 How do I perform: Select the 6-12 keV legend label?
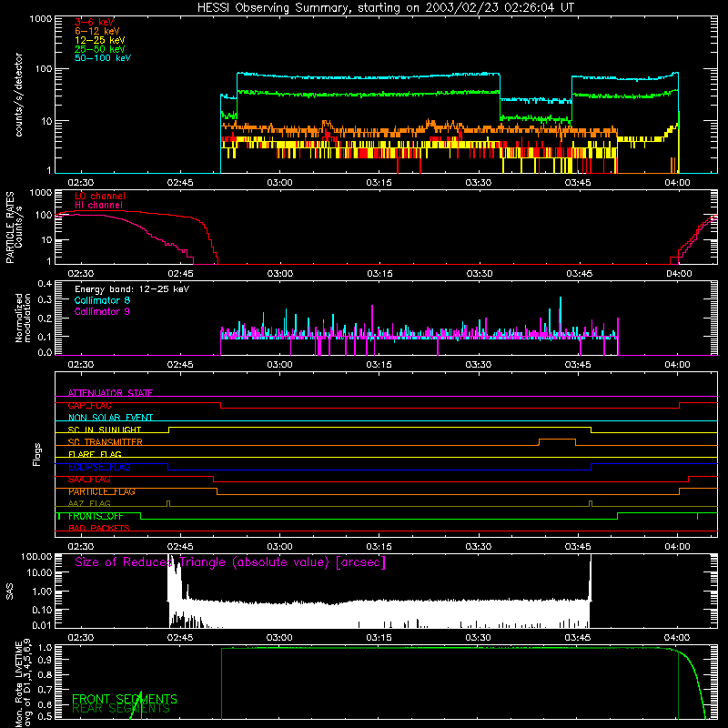coord(97,31)
